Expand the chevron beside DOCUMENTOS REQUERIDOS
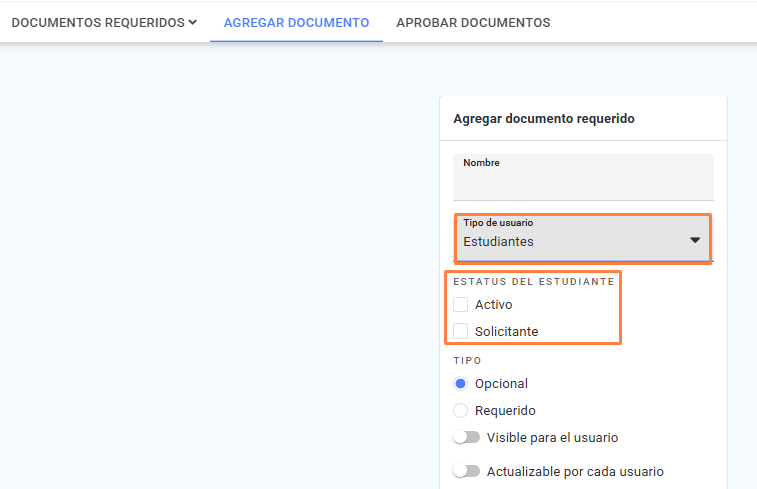The width and height of the screenshot is (757, 489). click(193, 22)
